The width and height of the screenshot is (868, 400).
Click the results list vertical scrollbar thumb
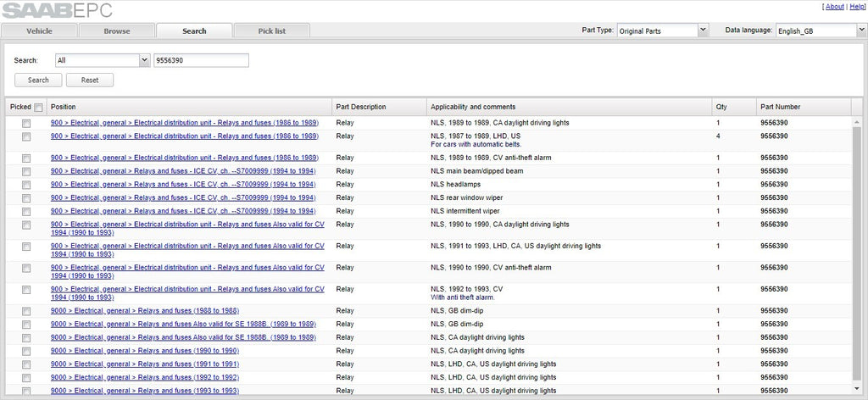point(857,253)
